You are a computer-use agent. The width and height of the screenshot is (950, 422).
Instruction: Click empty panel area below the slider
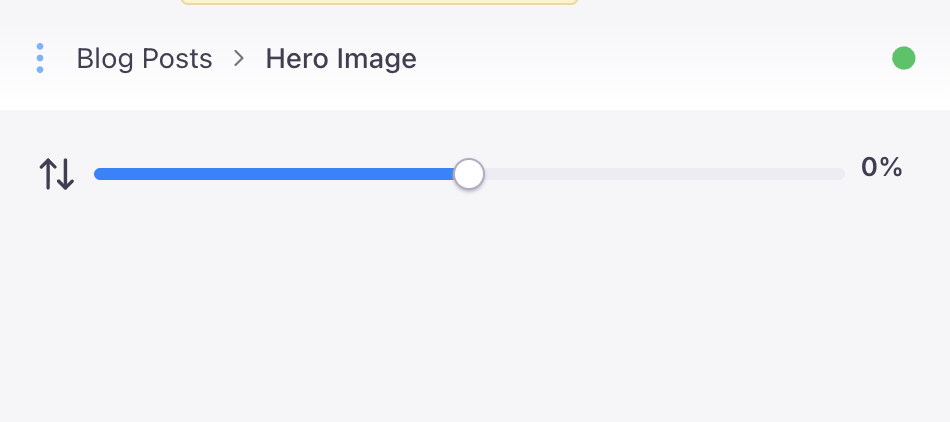pos(475,310)
